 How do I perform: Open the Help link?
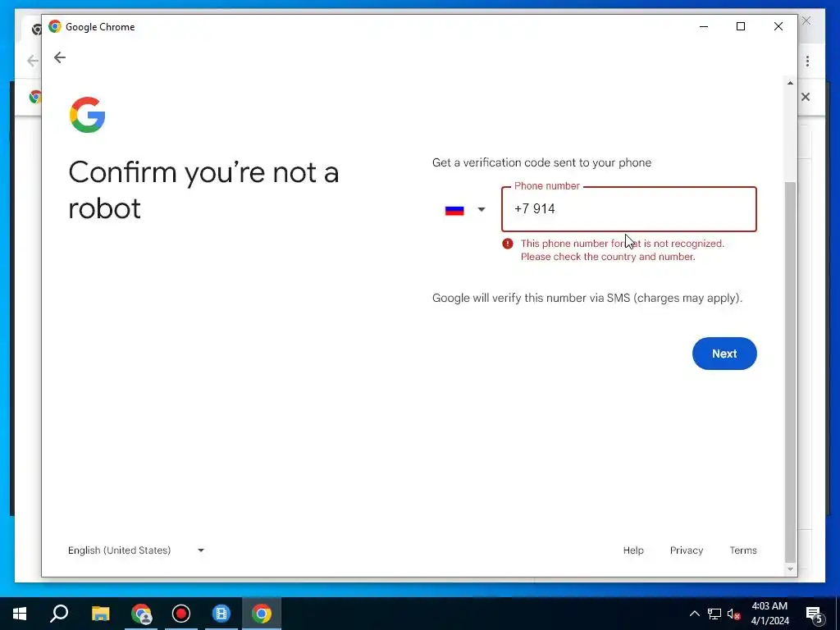coord(633,550)
